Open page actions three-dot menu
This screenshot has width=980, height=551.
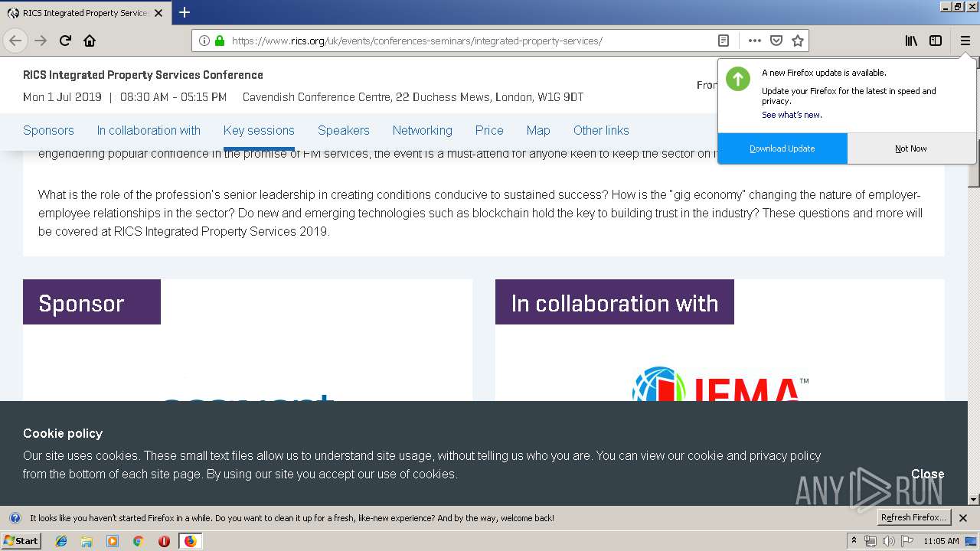(755, 41)
